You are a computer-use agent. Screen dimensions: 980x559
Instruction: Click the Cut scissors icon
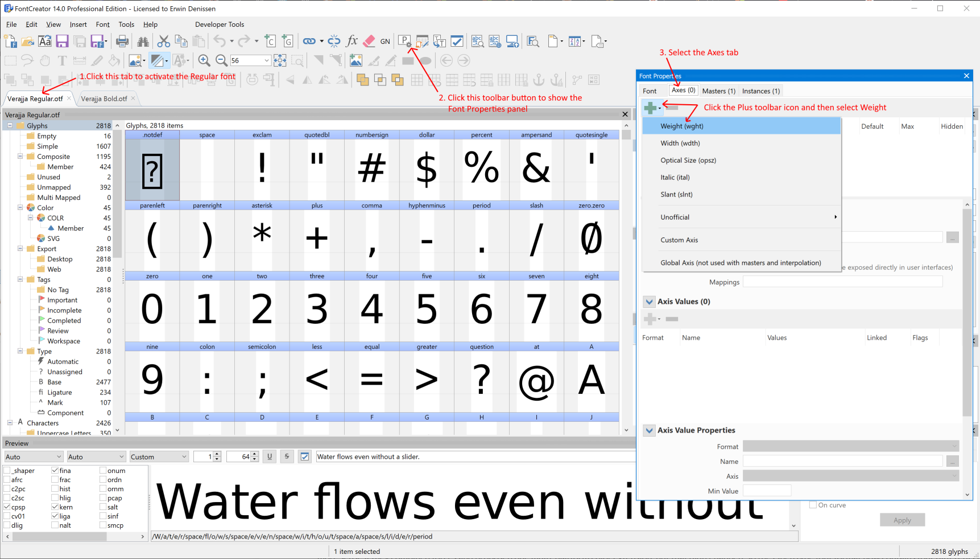click(164, 41)
